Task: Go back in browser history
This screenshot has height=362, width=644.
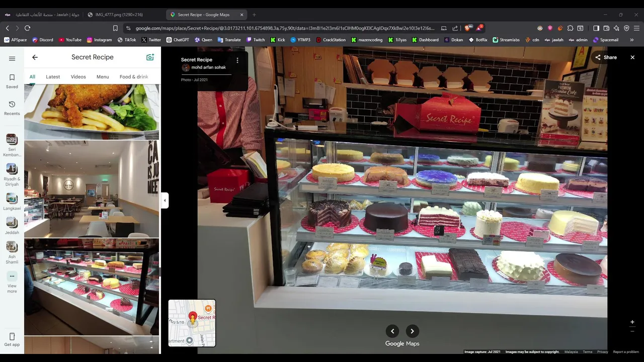Action: click(7, 28)
